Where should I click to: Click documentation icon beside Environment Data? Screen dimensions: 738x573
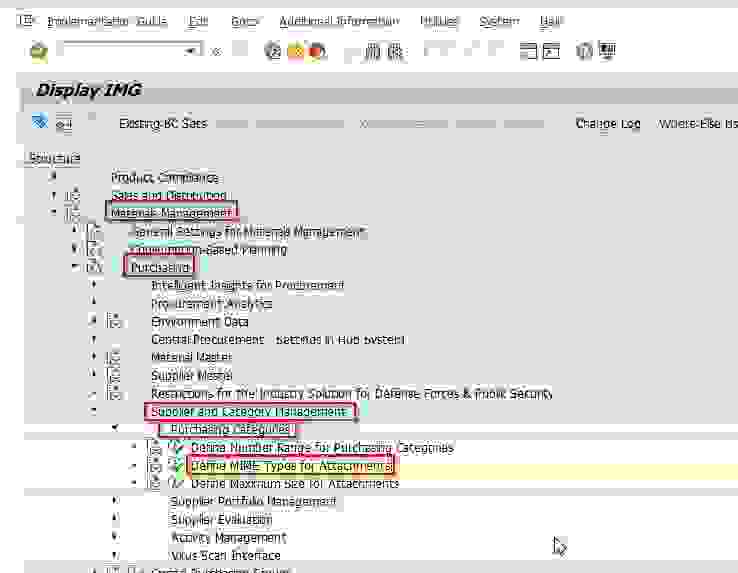tap(114, 322)
